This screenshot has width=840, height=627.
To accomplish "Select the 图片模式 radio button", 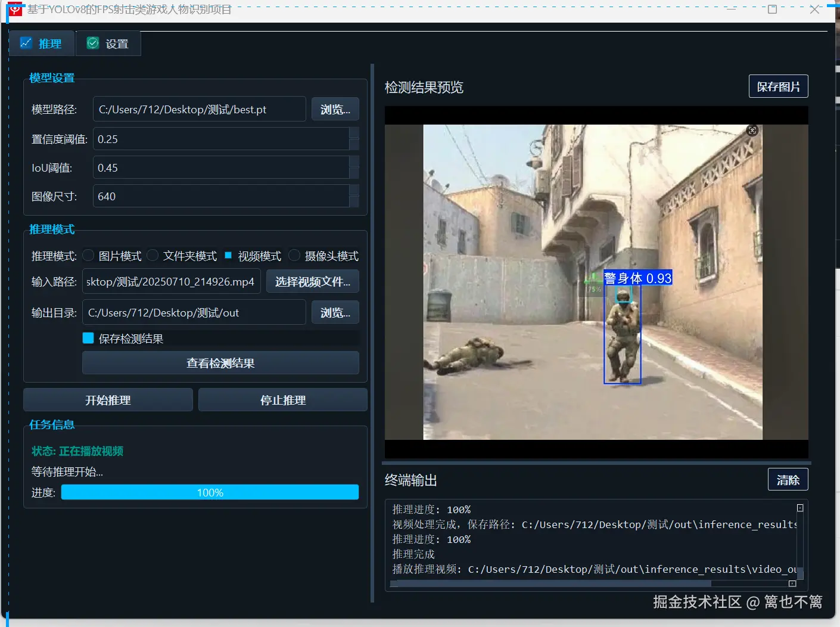I will (88, 256).
